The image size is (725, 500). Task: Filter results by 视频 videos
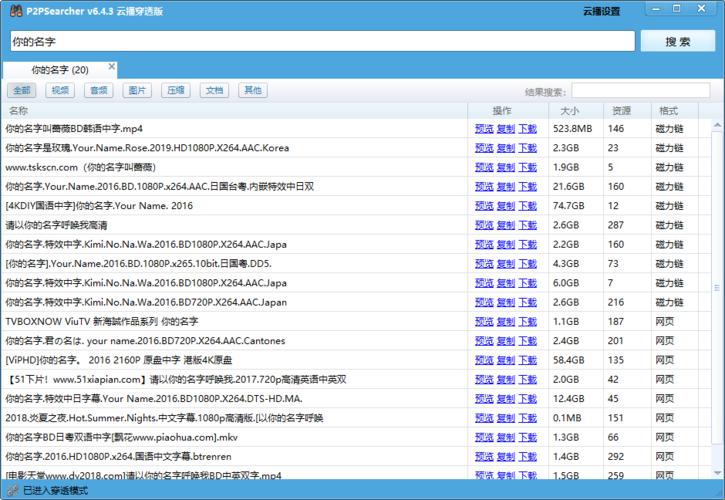[61, 91]
